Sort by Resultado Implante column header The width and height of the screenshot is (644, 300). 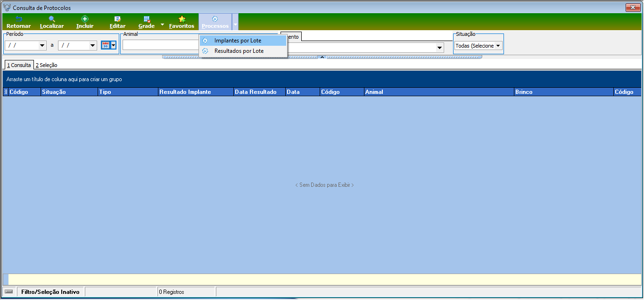tap(196, 92)
